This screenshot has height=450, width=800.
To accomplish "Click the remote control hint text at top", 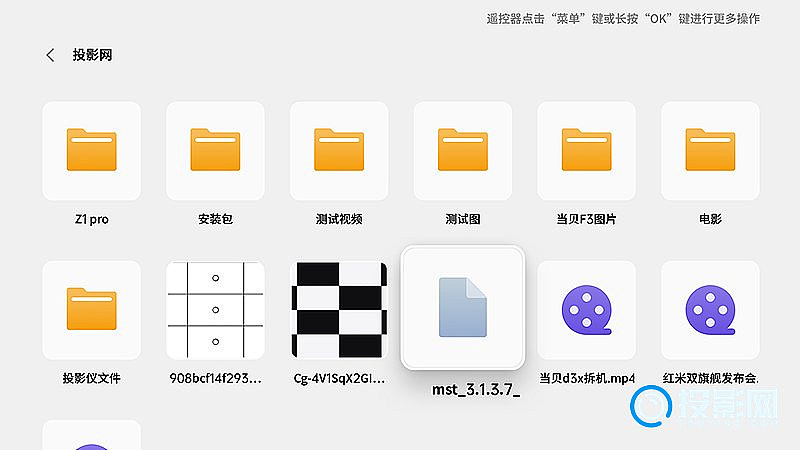I will click(623, 19).
